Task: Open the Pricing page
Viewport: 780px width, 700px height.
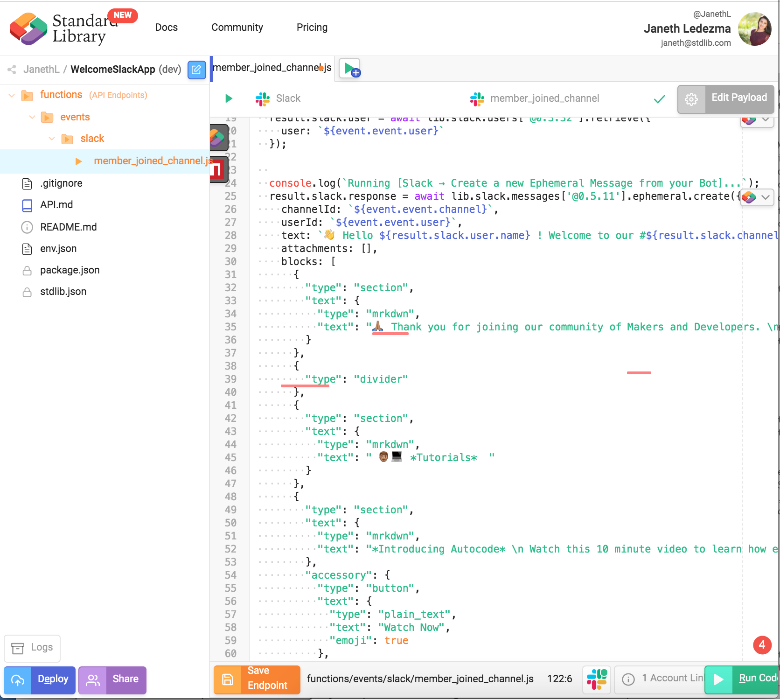Action: point(312,28)
